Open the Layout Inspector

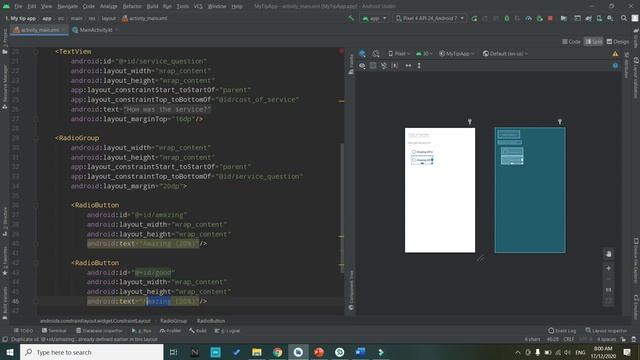point(606,331)
